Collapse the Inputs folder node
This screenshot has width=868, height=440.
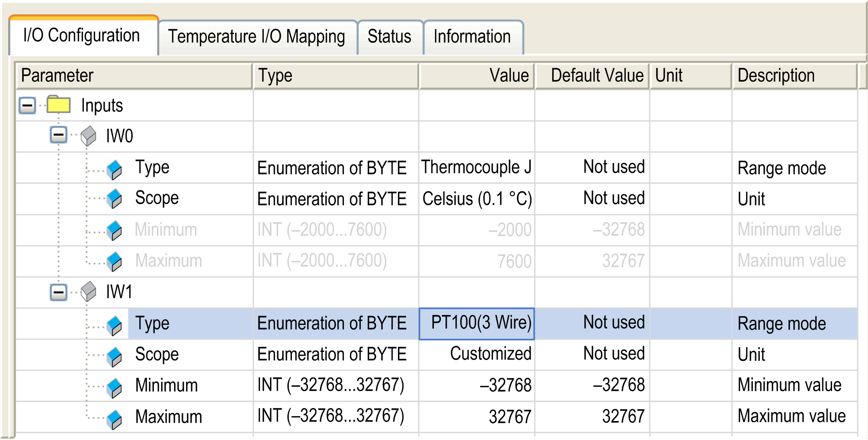coord(28,105)
